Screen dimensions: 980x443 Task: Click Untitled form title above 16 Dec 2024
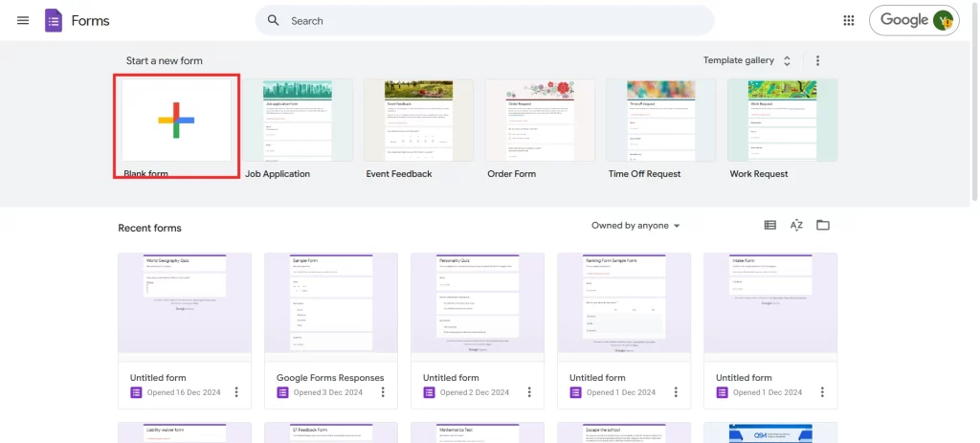(x=158, y=377)
